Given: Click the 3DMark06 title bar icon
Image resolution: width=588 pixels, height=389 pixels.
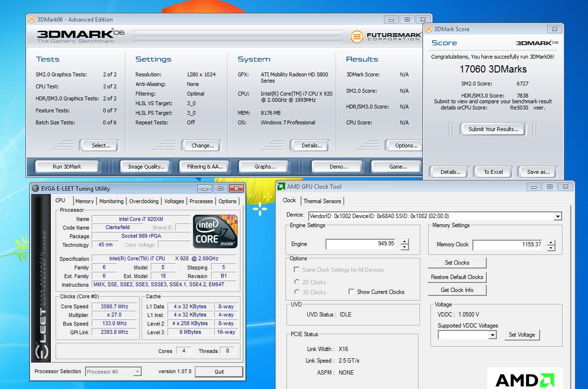Looking at the screenshot, I should [x=32, y=20].
